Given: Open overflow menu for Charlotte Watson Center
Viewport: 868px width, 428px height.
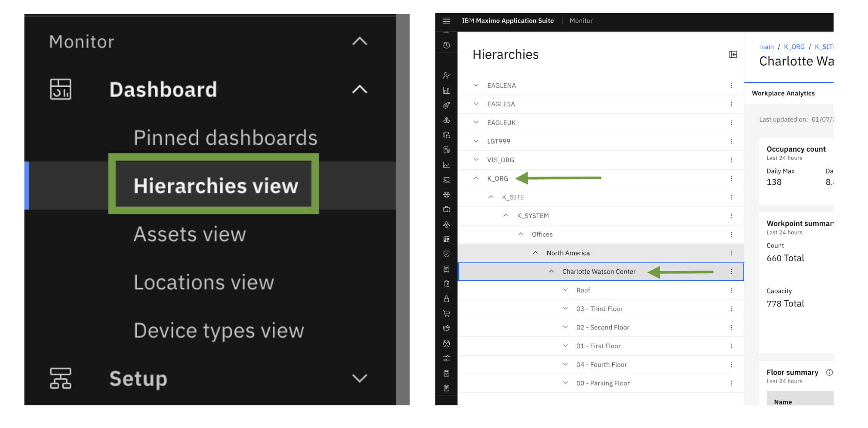Looking at the screenshot, I should (731, 272).
